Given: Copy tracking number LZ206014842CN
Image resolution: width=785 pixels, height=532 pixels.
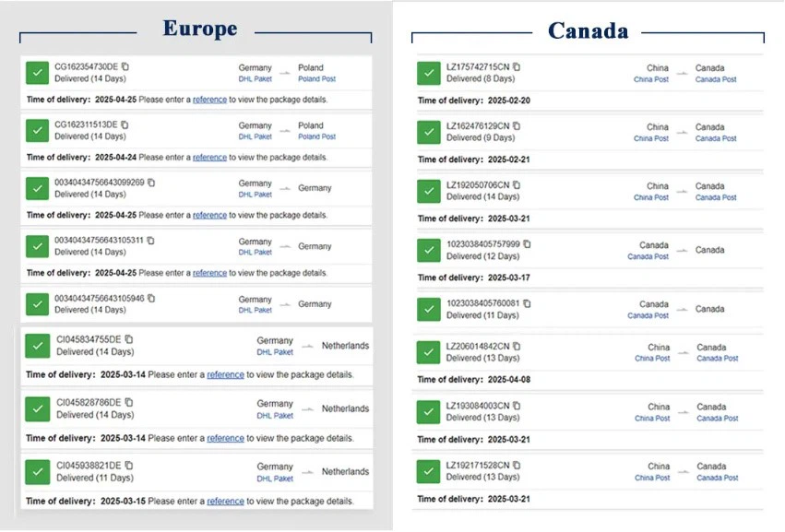Looking at the screenshot, I should (517, 347).
